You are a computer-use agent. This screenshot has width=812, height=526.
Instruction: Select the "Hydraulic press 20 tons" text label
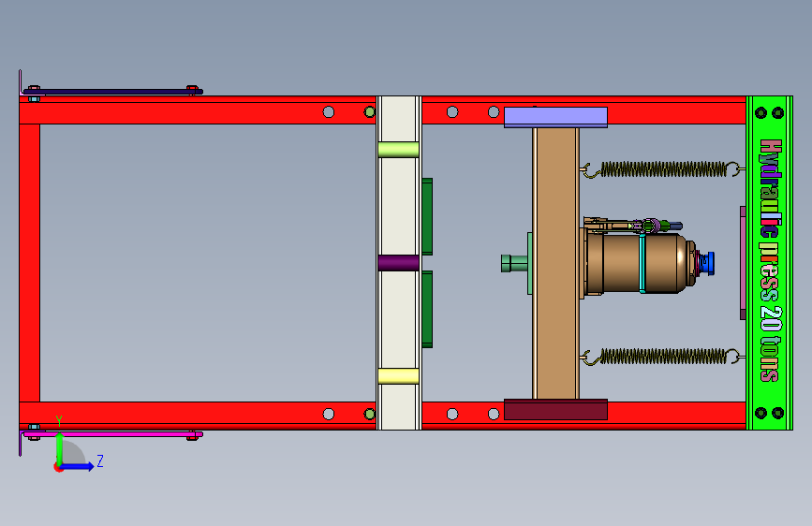pyautogui.click(x=771, y=260)
